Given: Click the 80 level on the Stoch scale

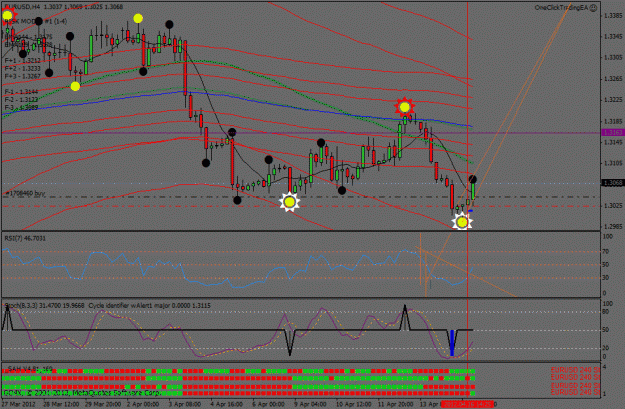Looking at the screenshot, I should (606, 311).
